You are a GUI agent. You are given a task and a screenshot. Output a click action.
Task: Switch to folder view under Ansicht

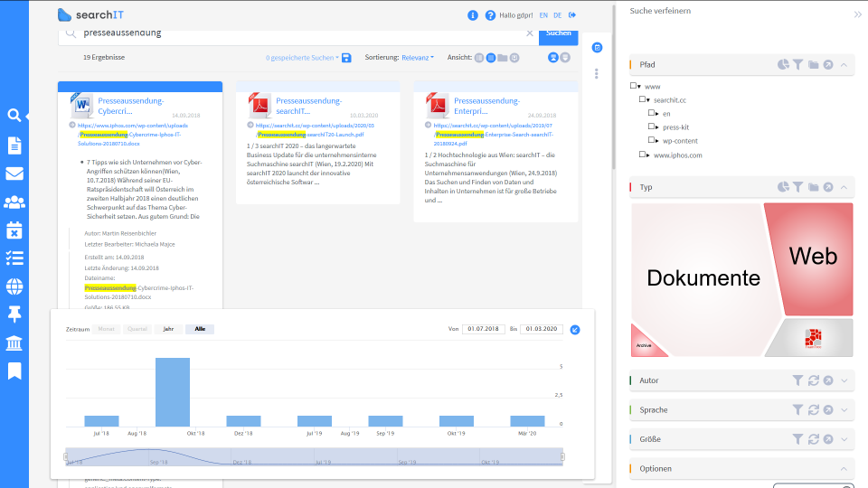pyautogui.click(x=503, y=58)
